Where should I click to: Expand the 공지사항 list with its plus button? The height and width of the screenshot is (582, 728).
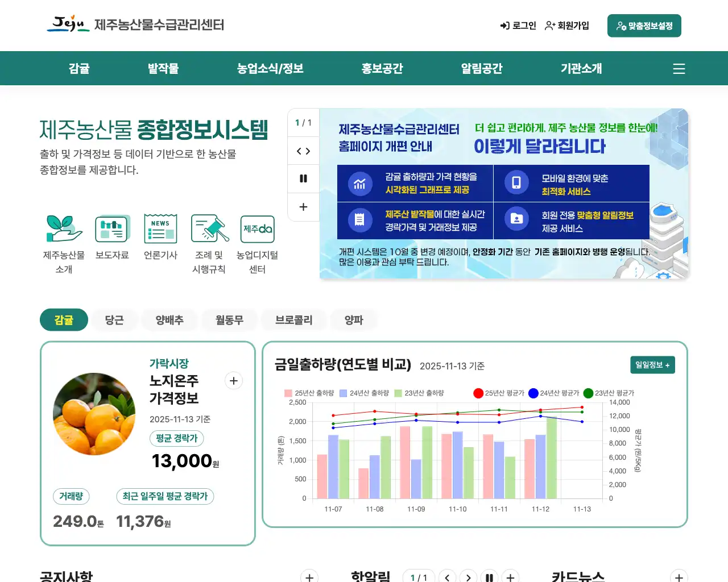(x=309, y=577)
